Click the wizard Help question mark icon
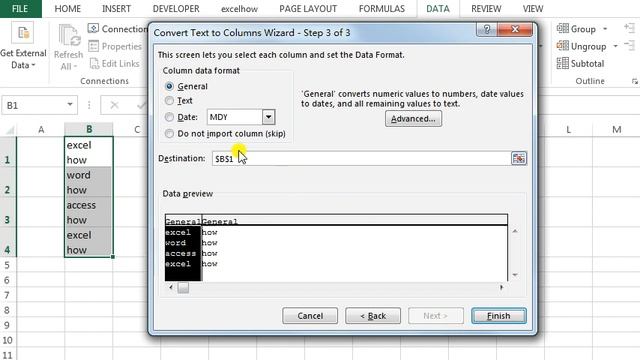 pyautogui.click(x=487, y=29)
